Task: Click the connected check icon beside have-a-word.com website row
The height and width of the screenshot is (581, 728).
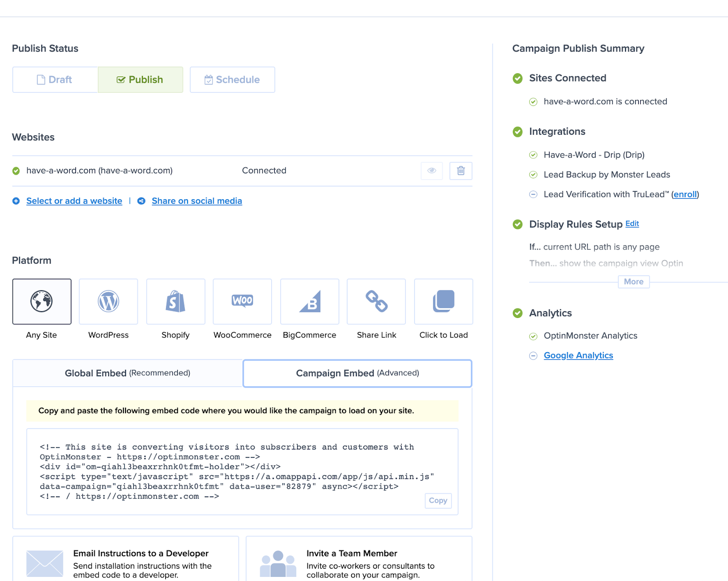Action: [16, 171]
